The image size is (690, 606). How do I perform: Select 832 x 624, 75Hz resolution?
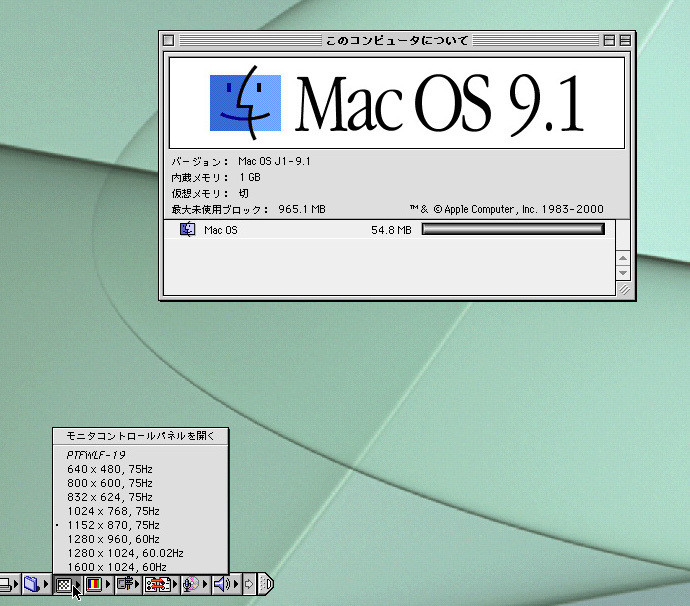[x=140, y=497]
